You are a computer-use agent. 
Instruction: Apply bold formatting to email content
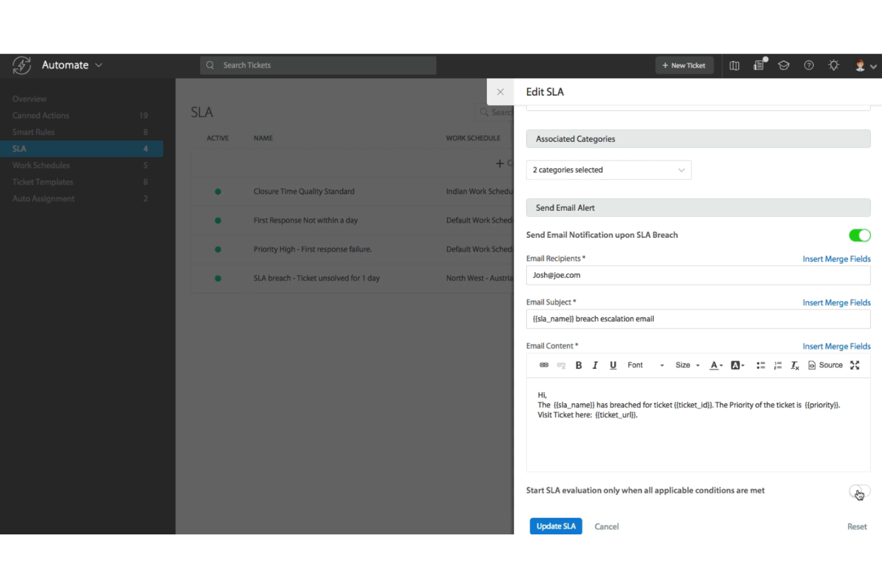tap(578, 365)
